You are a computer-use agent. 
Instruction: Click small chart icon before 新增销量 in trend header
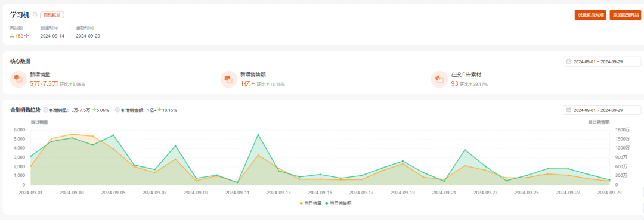(x=46, y=110)
